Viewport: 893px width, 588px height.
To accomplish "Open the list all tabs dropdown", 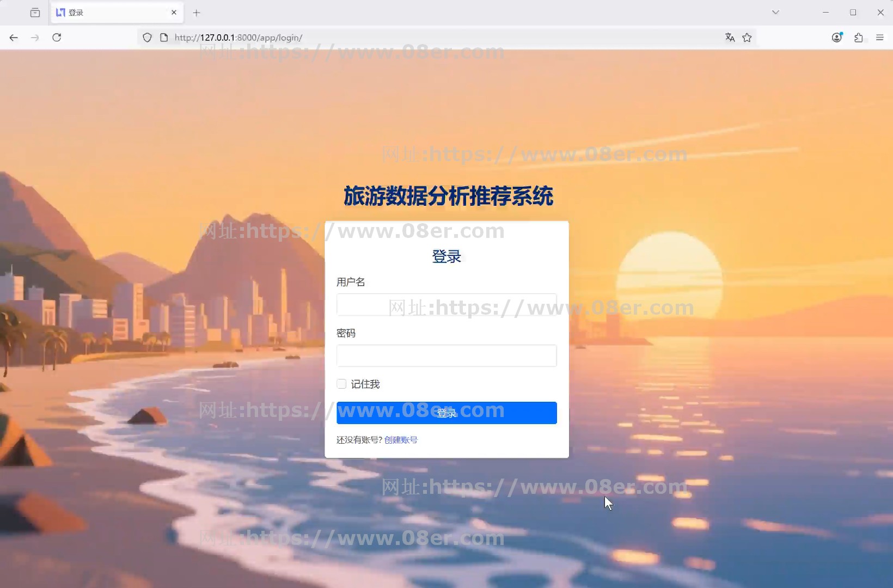I will click(x=775, y=12).
